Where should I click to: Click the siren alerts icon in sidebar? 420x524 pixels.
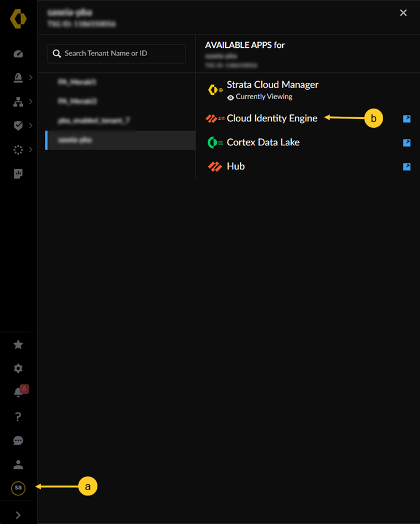18,78
